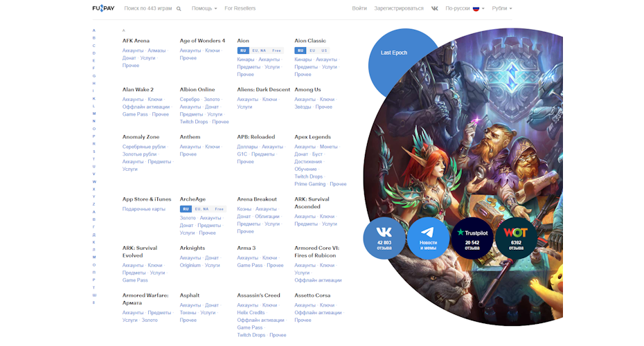Select RU toggle under Aion Classic
The width and height of the screenshot is (644, 346).
[x=301, y=51]
